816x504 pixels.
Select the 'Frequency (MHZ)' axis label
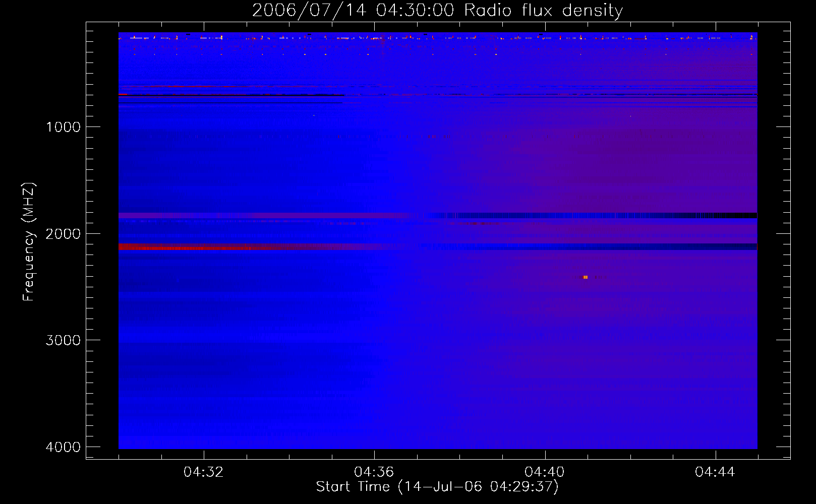(x=29, y=242)
